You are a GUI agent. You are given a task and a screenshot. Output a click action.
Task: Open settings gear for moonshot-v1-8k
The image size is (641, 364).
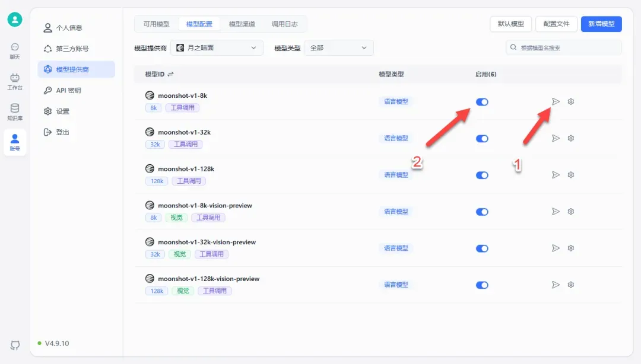click(571, 101)
